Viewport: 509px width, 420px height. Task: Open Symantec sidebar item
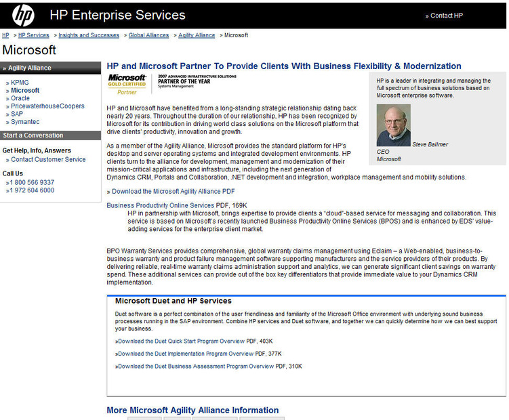pyautogui.click(x=25, y=122)
